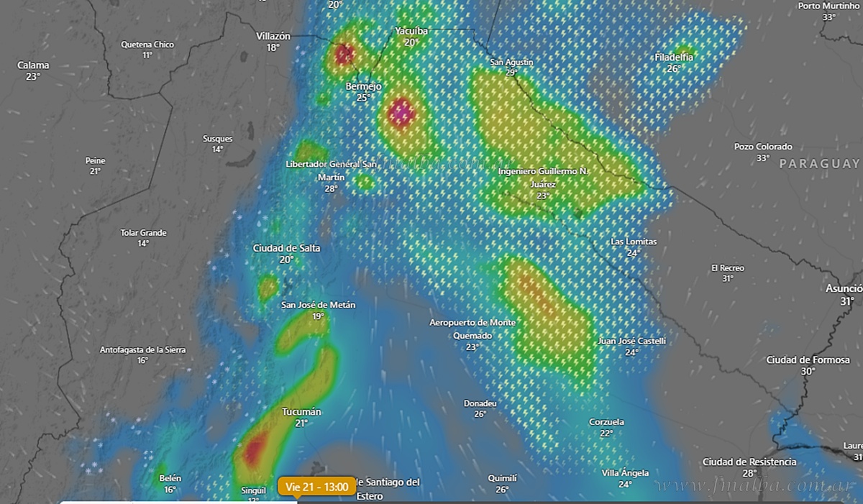
Task: Click the Villa Ángela city label
Action: (625, 472)
